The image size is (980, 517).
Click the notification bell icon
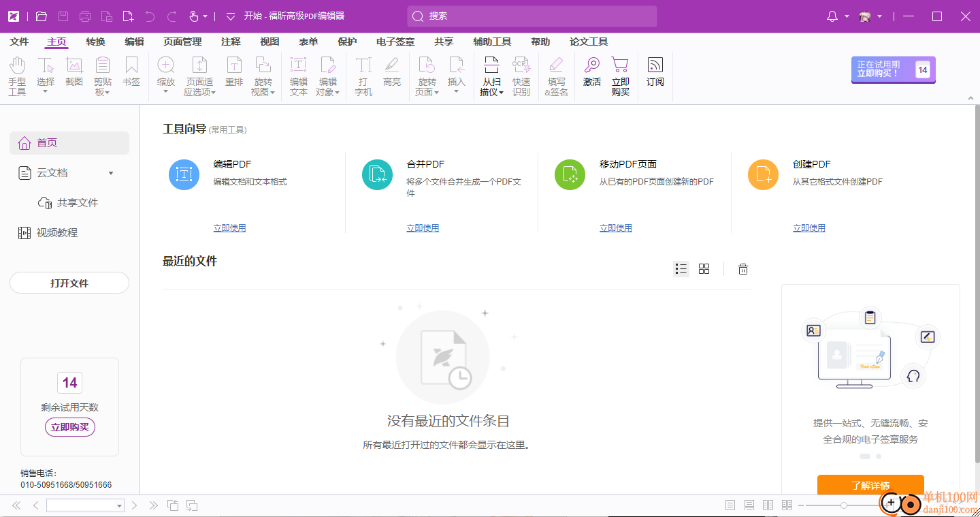832,16
